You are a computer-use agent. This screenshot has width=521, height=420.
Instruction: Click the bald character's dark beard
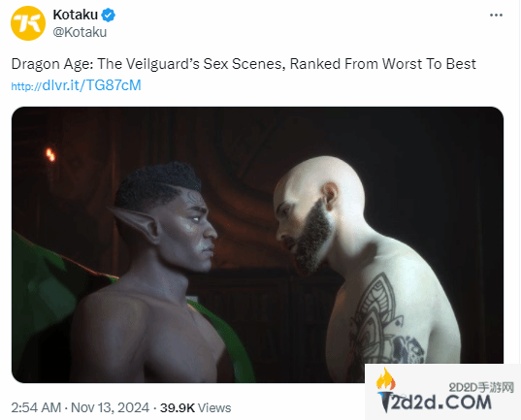(310, 238)
